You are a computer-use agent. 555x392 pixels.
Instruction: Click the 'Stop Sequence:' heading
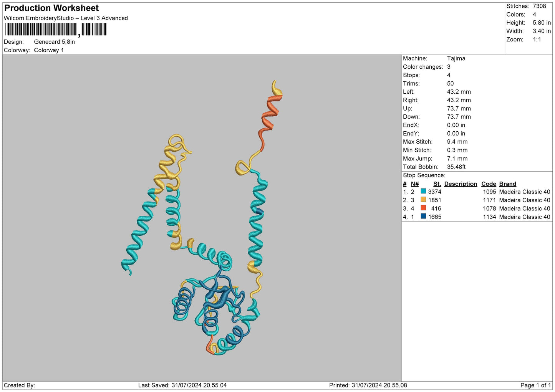point(424,175)
